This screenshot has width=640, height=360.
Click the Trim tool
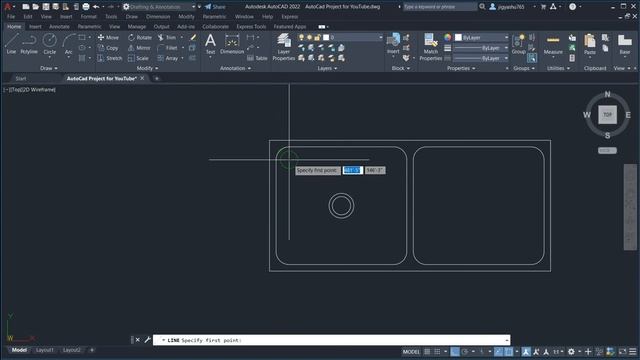(x=167, y=37)
